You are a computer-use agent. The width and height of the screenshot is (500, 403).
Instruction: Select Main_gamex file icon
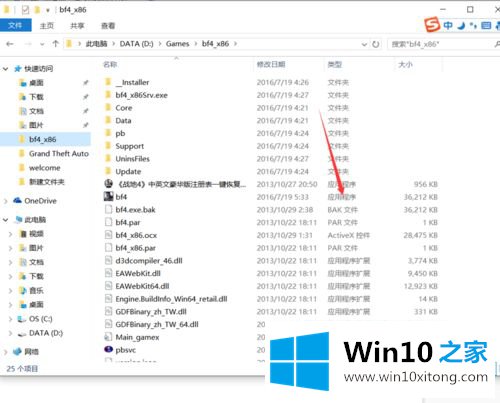click(108, 337)
